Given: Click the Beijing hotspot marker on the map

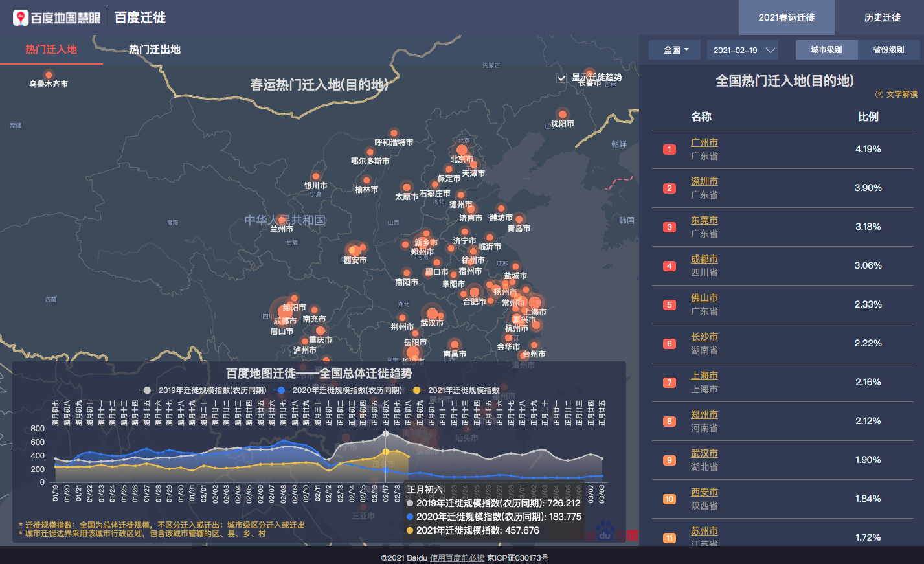Looking at the screenshot, I should point(462,150).
